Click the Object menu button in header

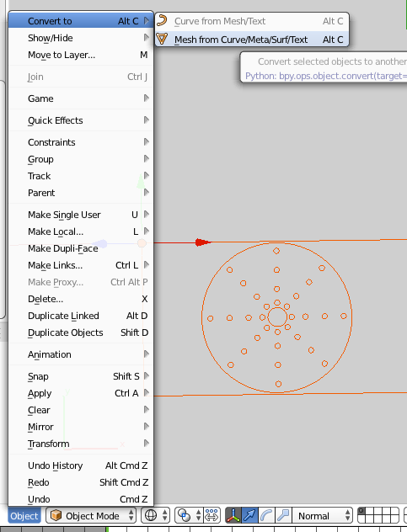tap(24, 516)
